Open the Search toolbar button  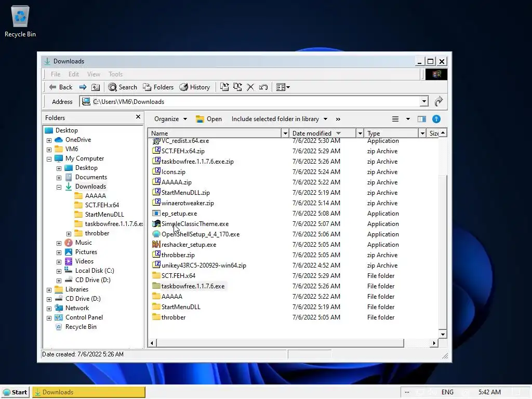pos(123,87)
